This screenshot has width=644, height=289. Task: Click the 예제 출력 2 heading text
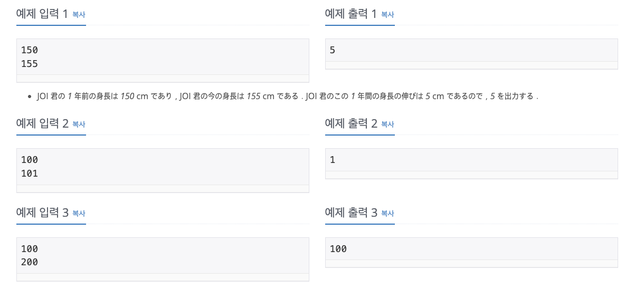(x=351, y=124)
